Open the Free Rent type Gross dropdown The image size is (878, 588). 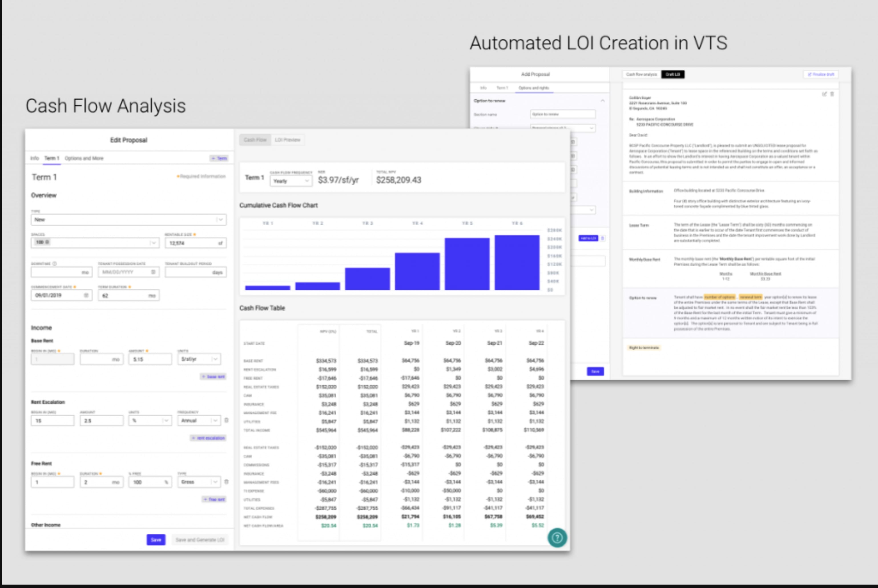point(199,482)
